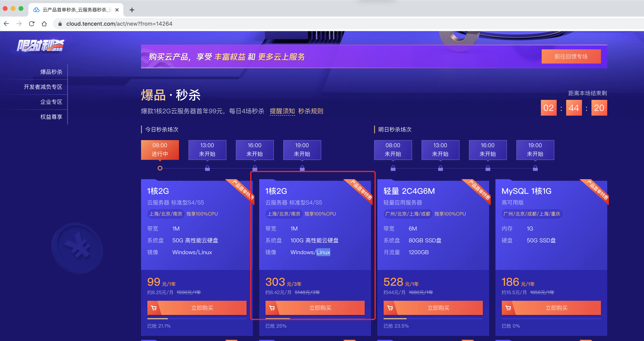Viewport: 644px width, 341px height.
Task: Click the cart icon on the MySQL card
Action: 508,308
